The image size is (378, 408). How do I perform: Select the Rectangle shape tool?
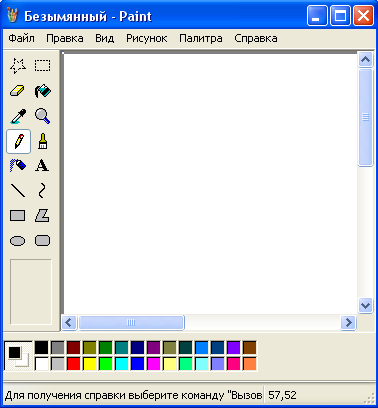[x=18, y=216]
